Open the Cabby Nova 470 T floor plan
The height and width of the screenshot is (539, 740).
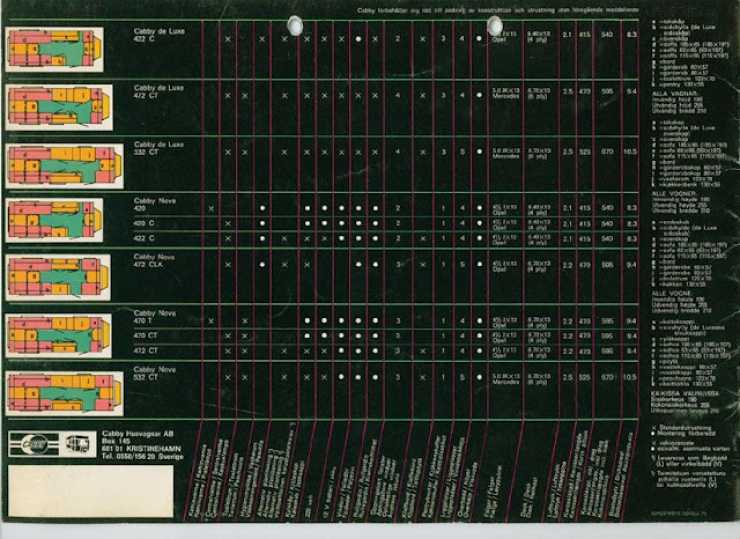59,336
